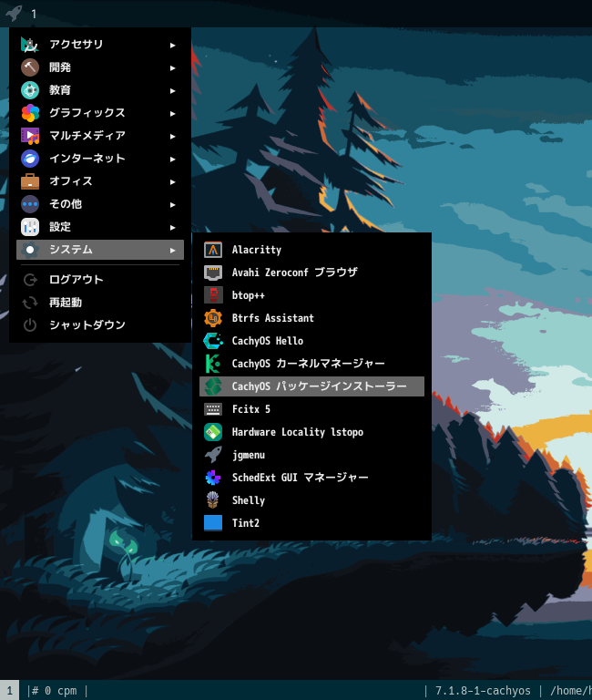This screenshot has width=592, height=700.
Task: Click the Btrfs Assistant orange gear icon
Action: 213,318
